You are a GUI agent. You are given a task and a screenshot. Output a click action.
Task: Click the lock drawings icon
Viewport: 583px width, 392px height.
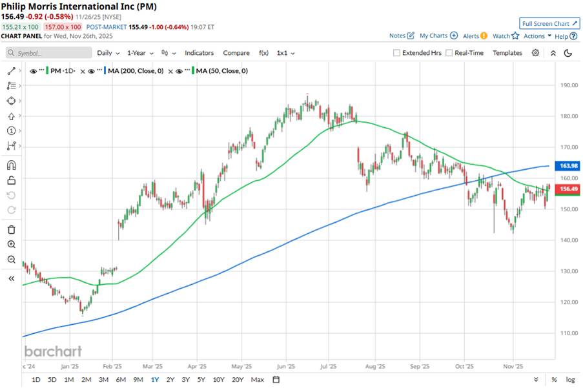click(x=11, y=180)
